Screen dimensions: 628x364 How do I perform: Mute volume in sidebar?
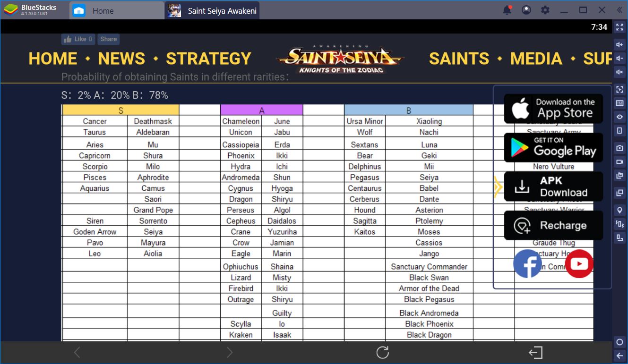point(619,72)
